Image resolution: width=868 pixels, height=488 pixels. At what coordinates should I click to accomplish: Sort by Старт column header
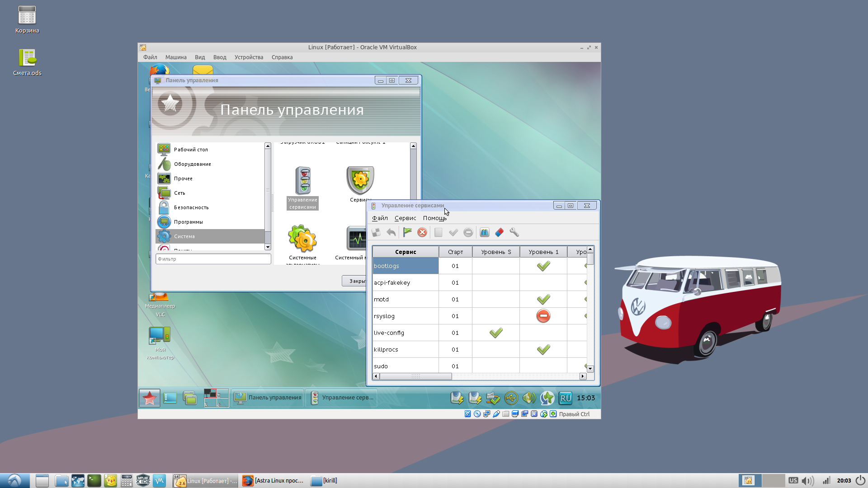coord(455,252)
